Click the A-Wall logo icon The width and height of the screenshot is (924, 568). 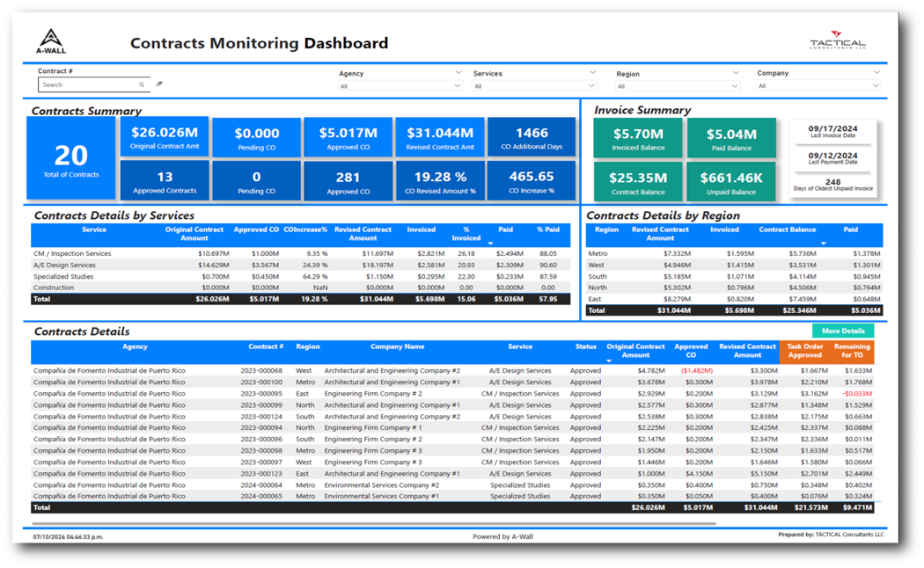pyautogui.click(x=52, y=40)
